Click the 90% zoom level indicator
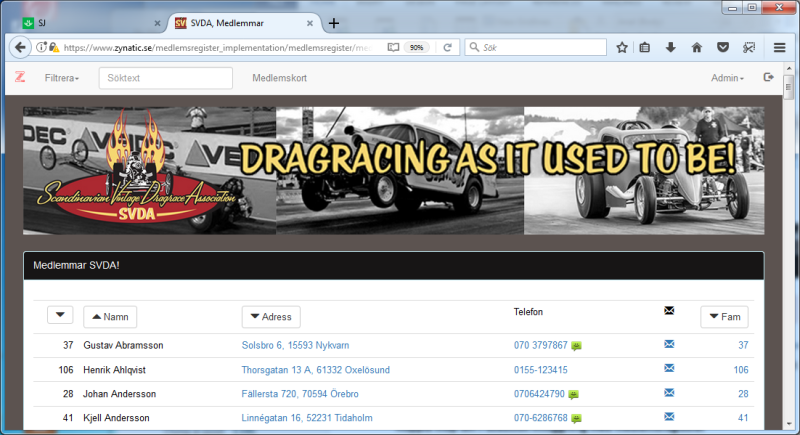Screen dimensions: 800x435 pyautogui.click(x=416, y=47)
